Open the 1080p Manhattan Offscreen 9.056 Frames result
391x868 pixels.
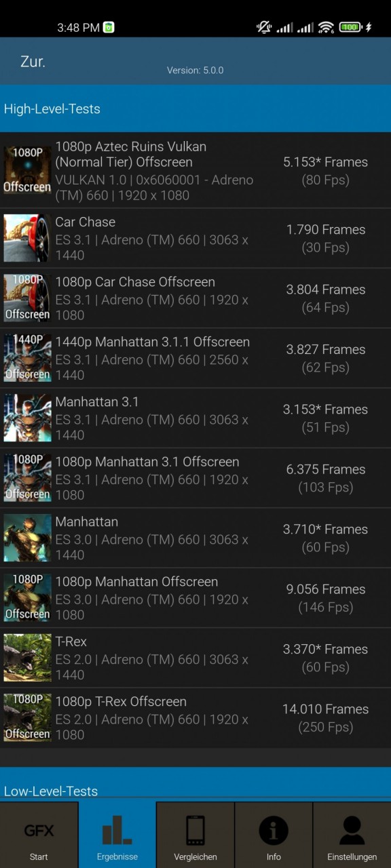(x=195, y=598)
